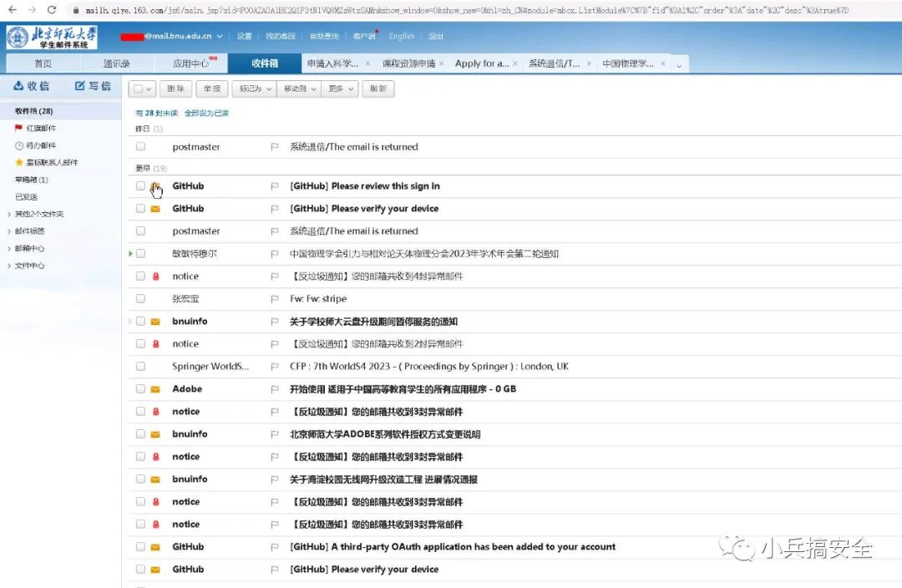The height and width of the screenshot is (588, 902).
Task: Check the Adobe email checkbox
Action: tap(140, 389)
